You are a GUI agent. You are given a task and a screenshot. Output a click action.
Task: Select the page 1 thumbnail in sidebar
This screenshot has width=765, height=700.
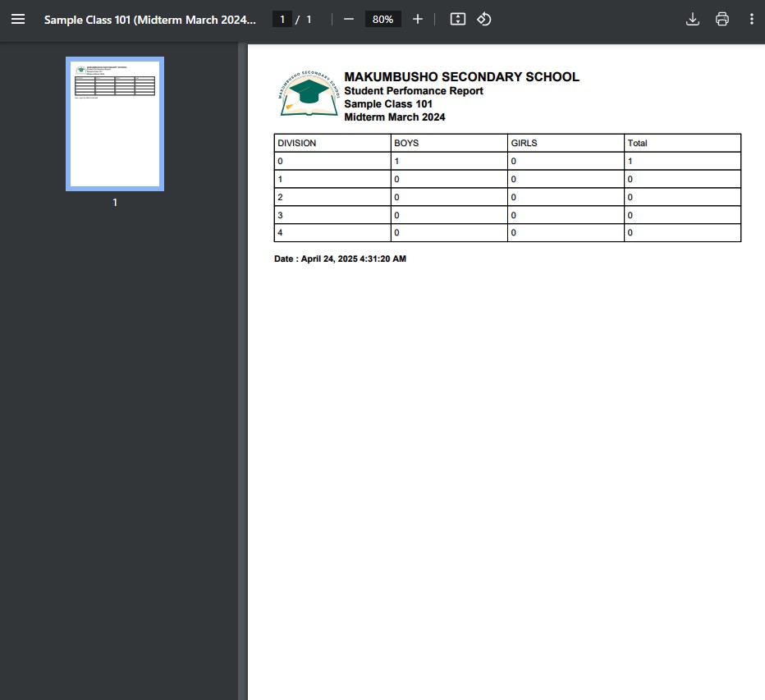click(114, 123)
